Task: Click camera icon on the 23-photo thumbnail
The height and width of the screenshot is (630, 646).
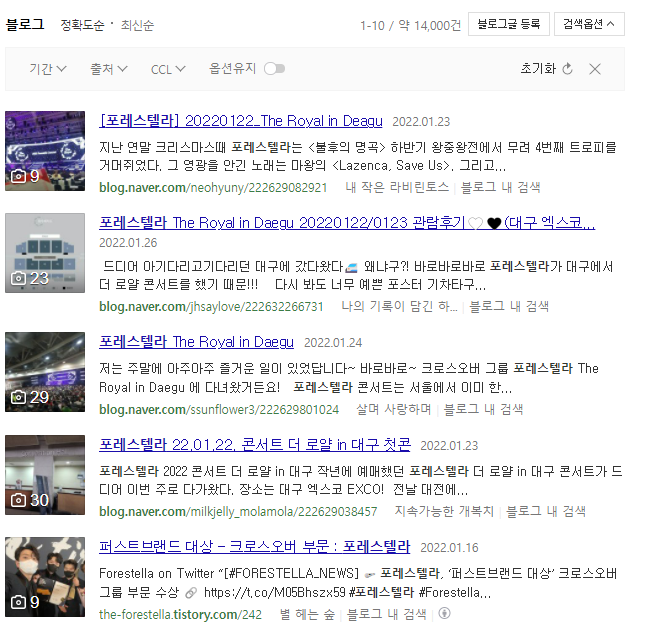Action: pos(18,279)
